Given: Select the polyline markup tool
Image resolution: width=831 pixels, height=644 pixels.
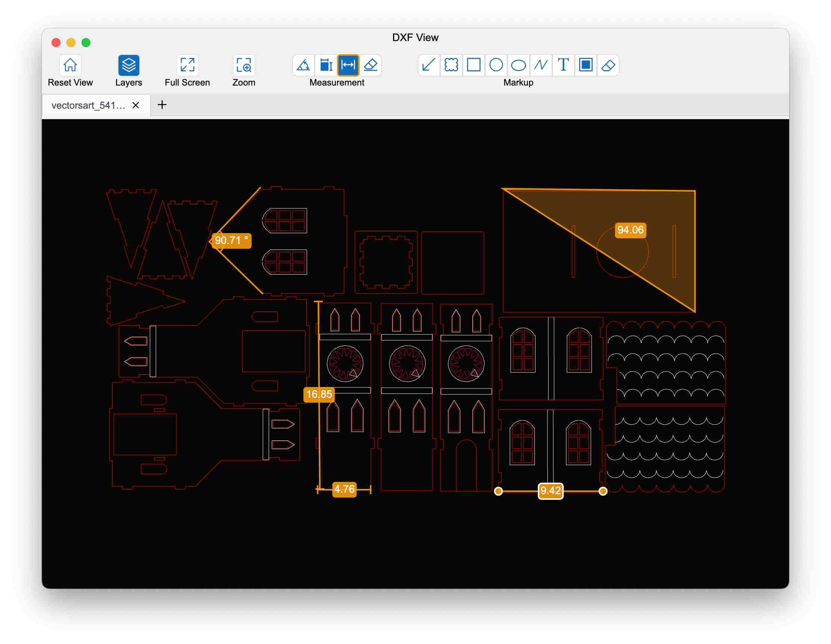Looking at the screenshot, I should coord(541,65).
